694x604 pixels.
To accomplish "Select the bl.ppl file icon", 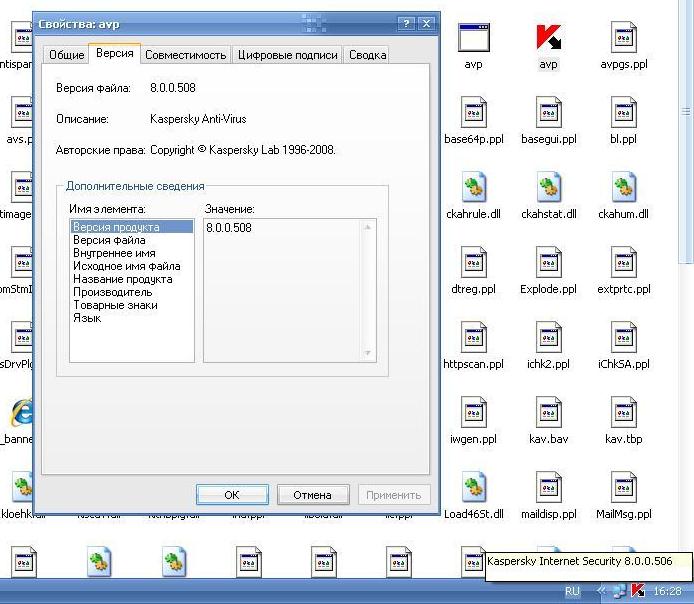I will [x=624, y=112].
